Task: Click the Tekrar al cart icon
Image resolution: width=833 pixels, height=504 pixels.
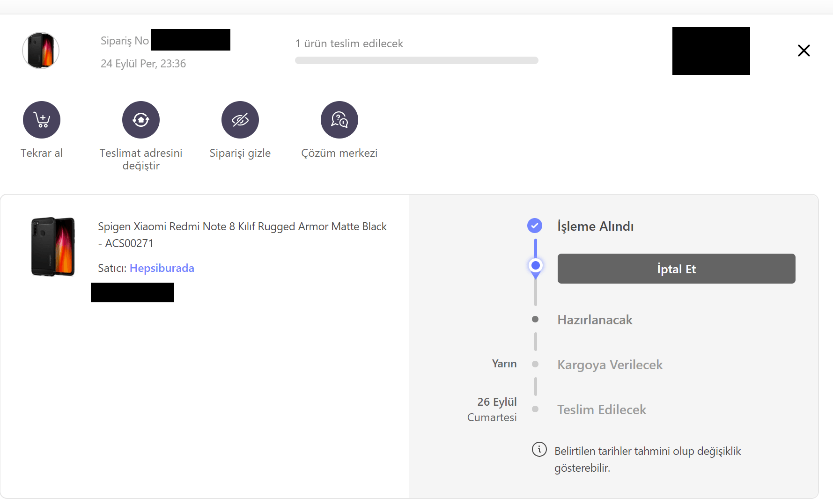Action: pyautogui.click(x=42, y=120)
